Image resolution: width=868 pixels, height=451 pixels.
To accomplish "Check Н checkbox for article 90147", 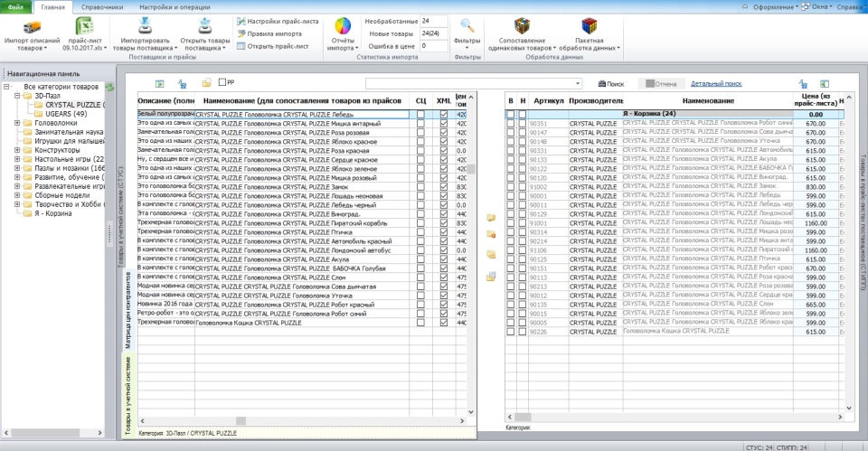I will (522, 133).
